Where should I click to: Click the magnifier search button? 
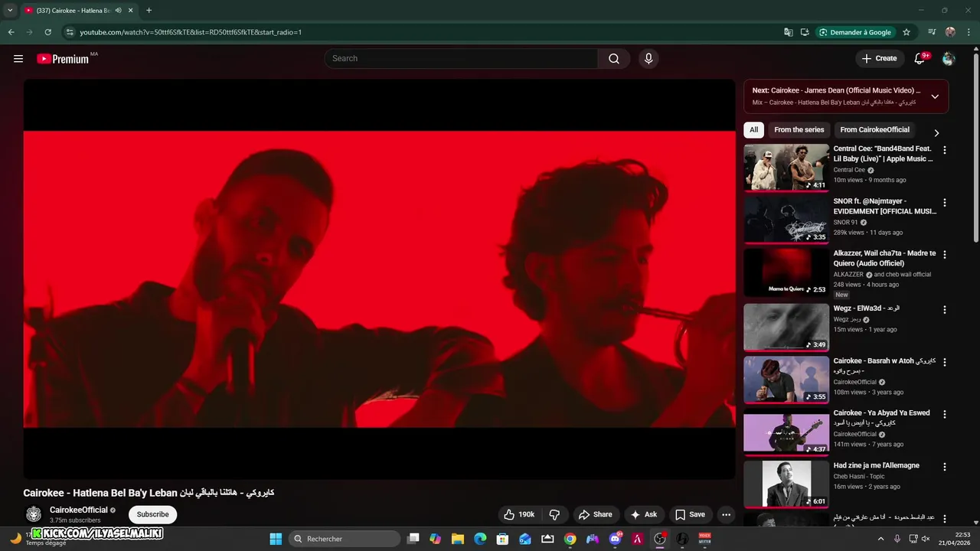[x=614, y=59]
